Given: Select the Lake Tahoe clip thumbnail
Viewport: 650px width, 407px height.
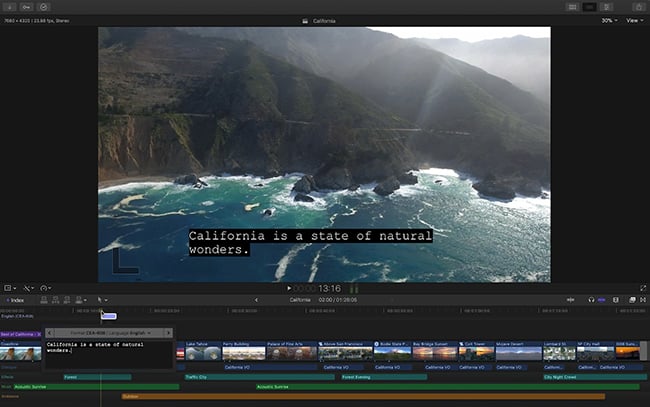Looking at the screenshot, I should pyautogui.click(x=203, y=351).
